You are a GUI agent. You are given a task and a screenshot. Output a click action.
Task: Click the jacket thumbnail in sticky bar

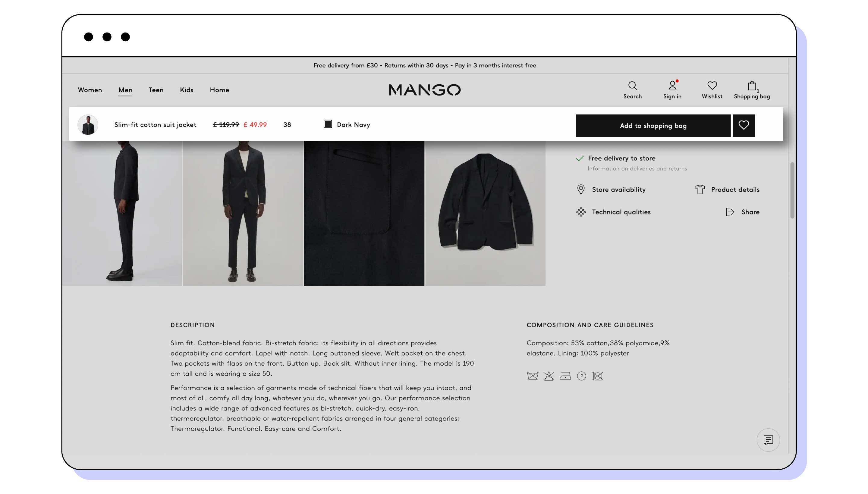88,125
